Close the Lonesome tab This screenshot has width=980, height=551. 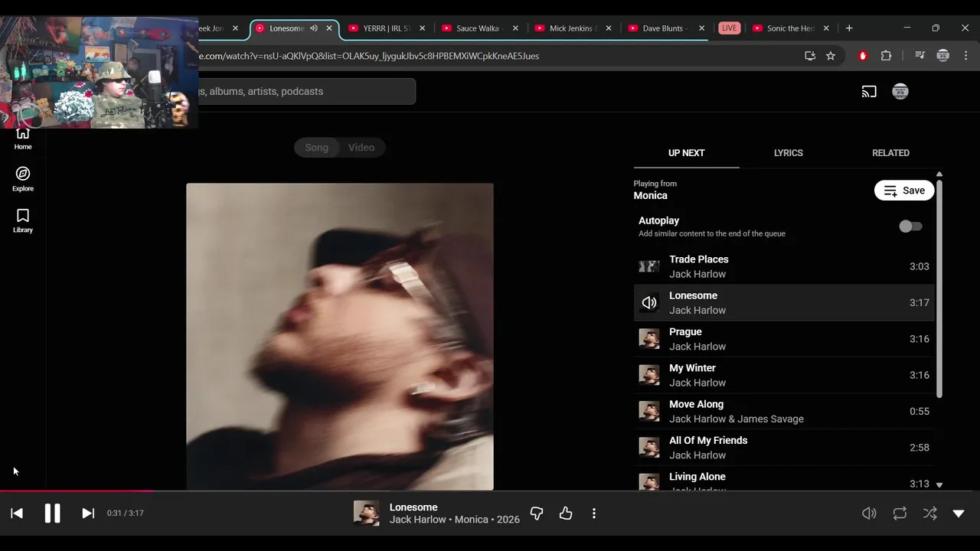click(x=329, y=28)
